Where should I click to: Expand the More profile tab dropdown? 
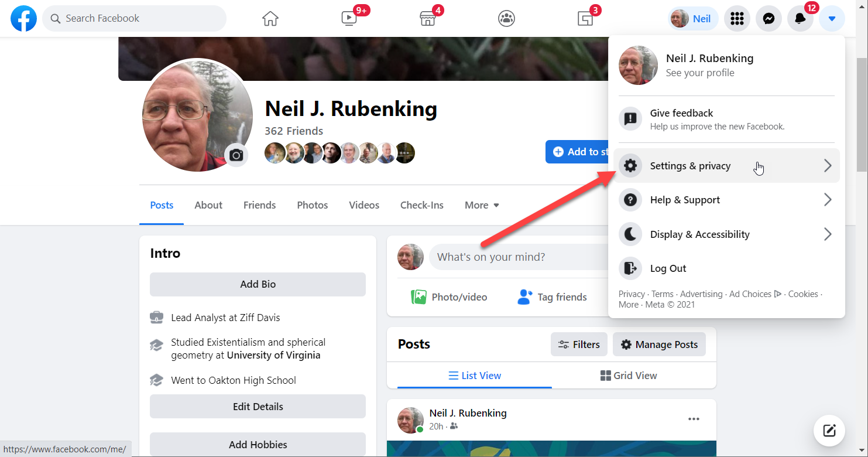[482, 205]
